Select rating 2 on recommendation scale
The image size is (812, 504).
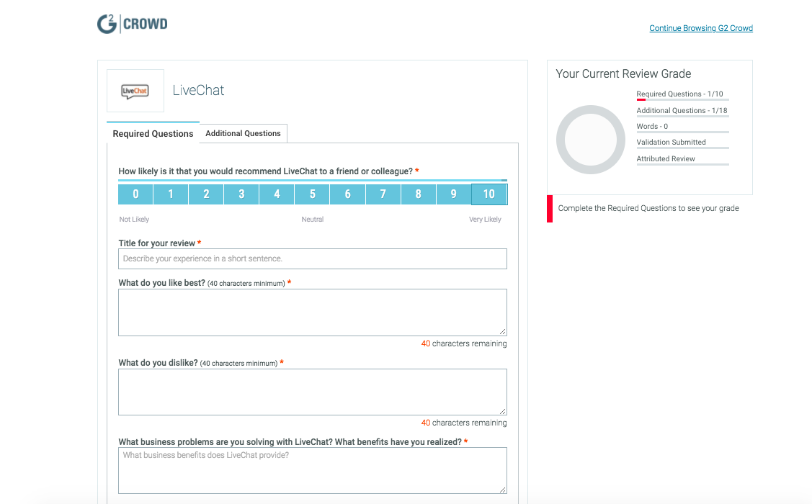[x=206, y=194]
